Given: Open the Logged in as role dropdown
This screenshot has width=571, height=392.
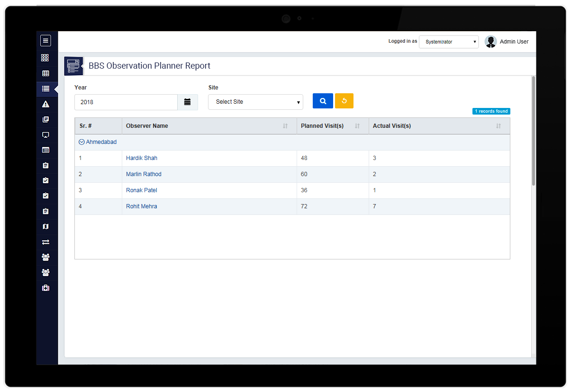Looking at the screenshot, I should tap(448, 42).
